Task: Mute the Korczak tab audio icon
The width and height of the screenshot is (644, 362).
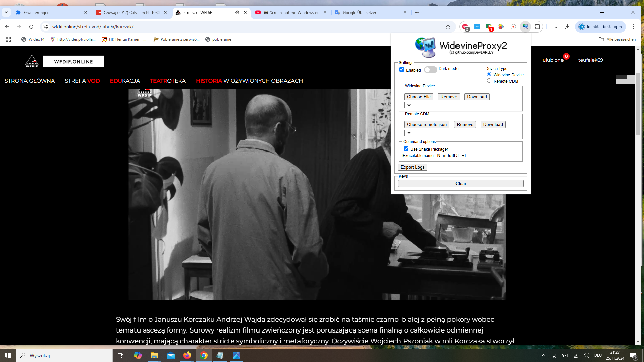Action: [x=237, y=12]
